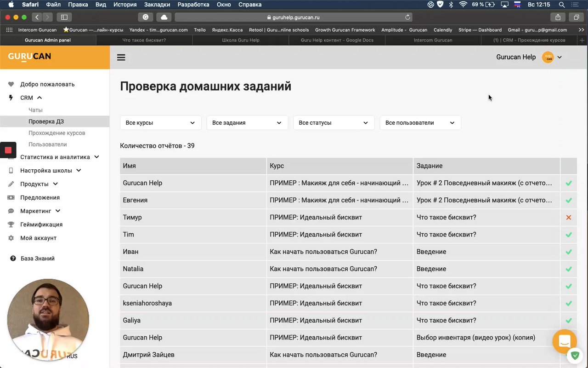Screen dimensions: 588x368
Task: Switch to the Школа Guru Help tab
Action: 241,40
